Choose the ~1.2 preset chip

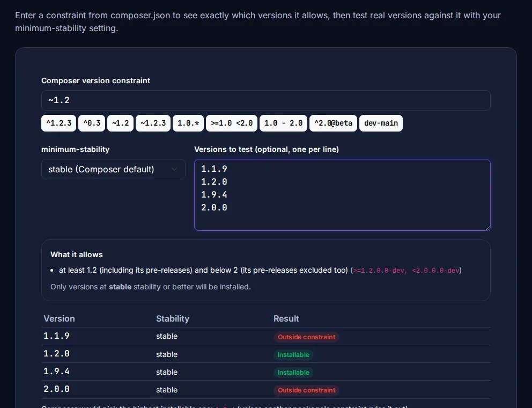[x=121, y=123]
